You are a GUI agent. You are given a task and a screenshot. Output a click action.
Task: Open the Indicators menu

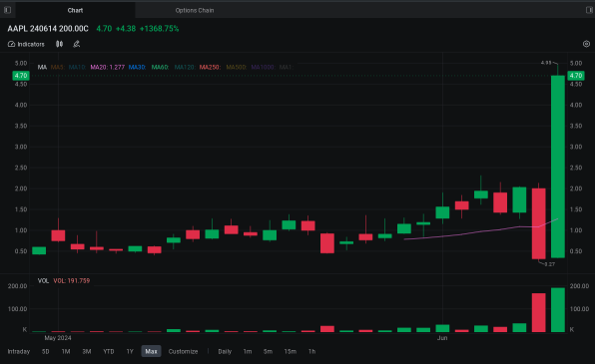coord(26,44)
